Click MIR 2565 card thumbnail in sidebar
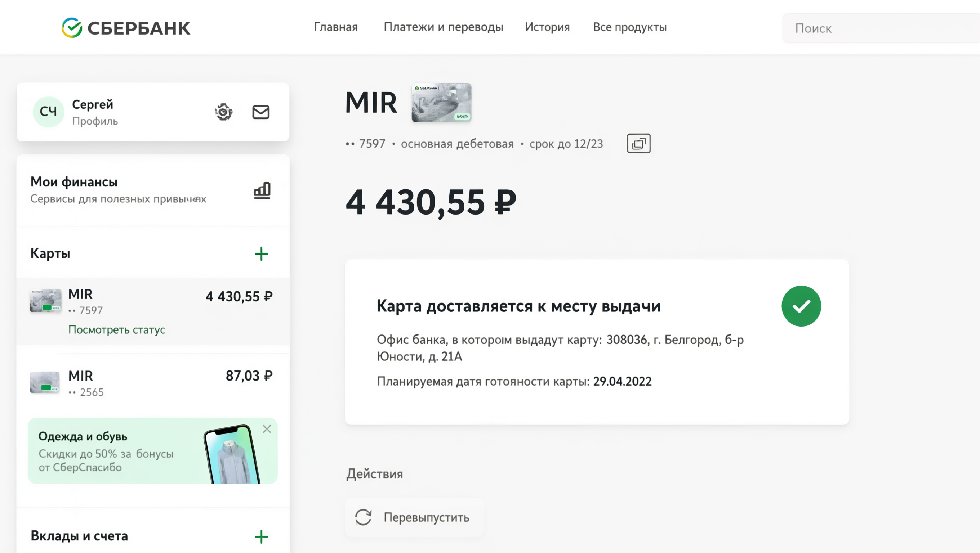 [x=45, y=382]
